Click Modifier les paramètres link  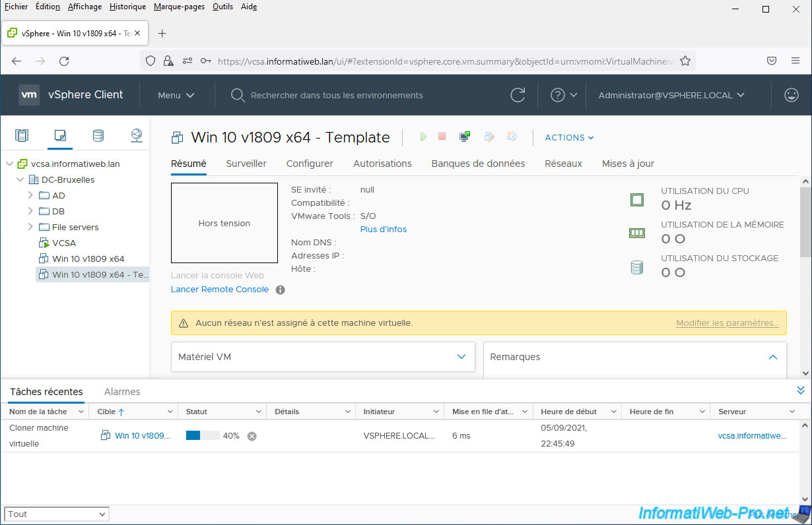tap(727, 323)
